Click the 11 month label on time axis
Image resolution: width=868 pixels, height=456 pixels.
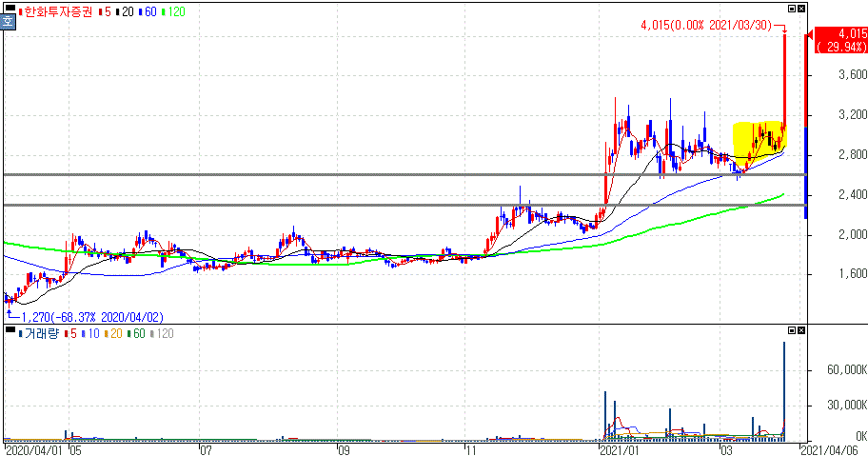click(471, 450)
